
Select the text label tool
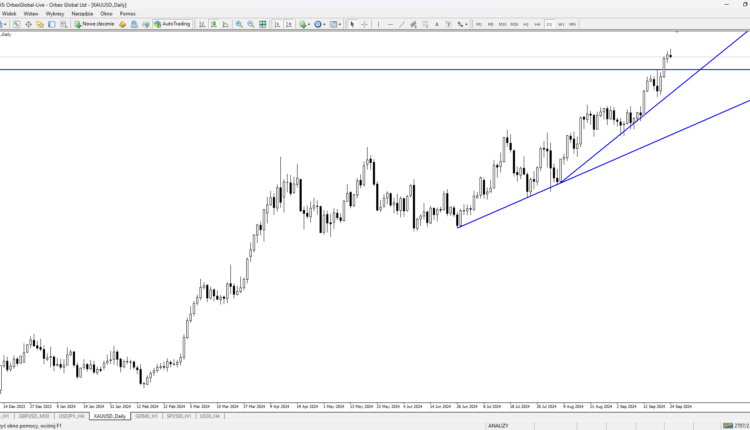coord(448,24)
